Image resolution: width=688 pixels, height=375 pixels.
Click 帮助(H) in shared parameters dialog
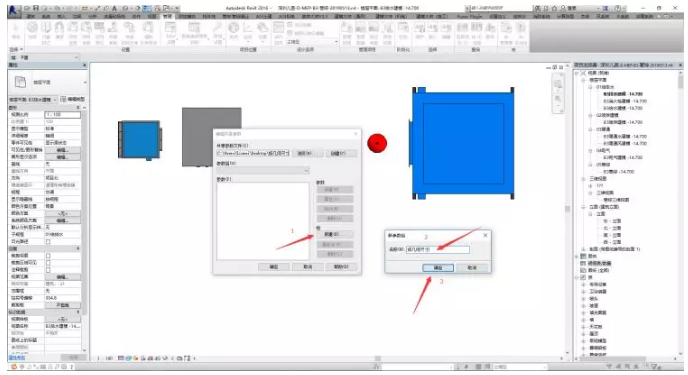point(341,267)
